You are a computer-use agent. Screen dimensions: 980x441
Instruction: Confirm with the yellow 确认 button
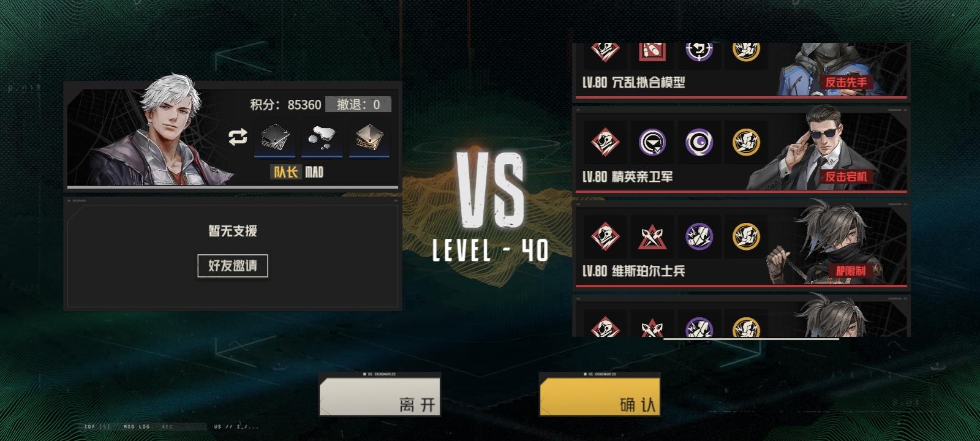click(x=600, y=396)
